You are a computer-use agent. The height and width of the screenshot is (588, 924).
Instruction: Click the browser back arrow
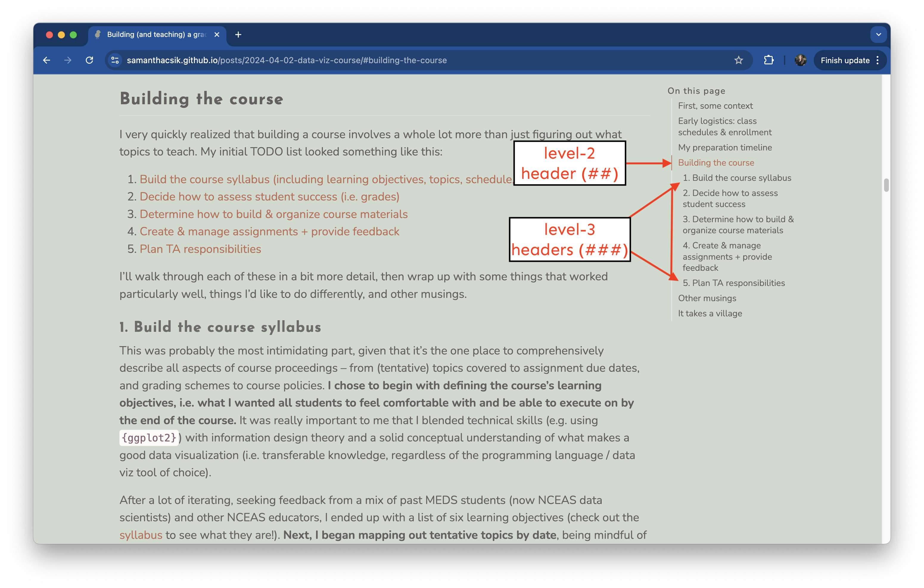point(46,60)
